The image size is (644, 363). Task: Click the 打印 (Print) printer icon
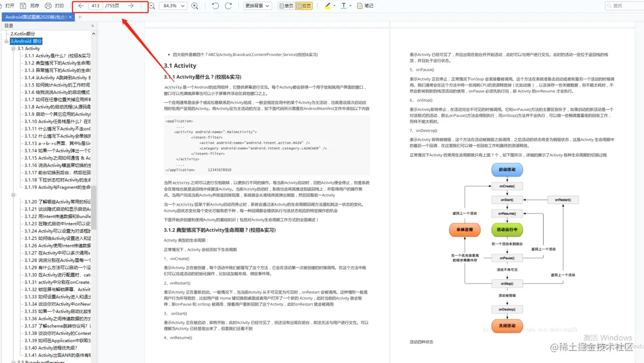48,6
